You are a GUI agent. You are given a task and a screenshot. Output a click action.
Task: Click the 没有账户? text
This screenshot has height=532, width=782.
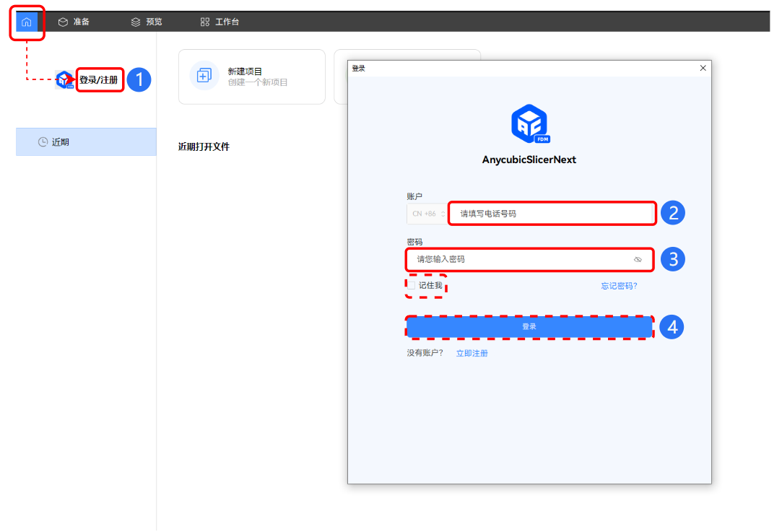[425, 353]
